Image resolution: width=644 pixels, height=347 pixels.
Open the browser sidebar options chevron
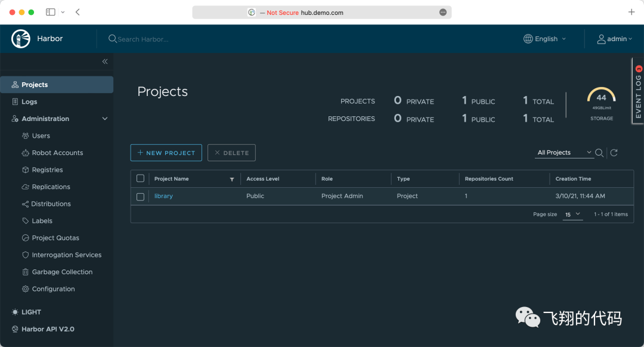(63, 13)
